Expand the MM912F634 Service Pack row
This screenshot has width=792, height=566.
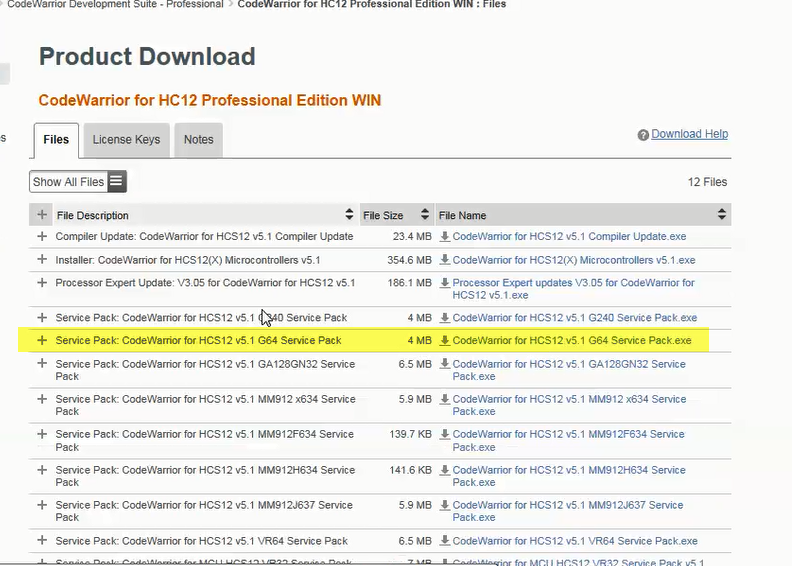[42, 434]
